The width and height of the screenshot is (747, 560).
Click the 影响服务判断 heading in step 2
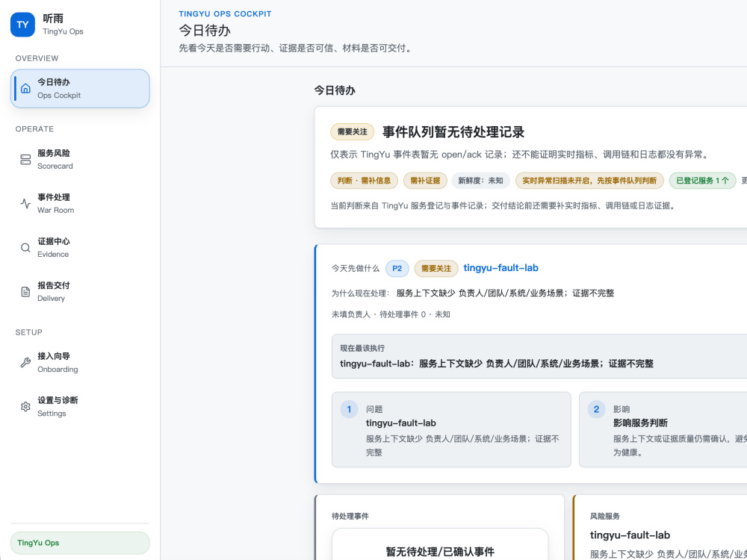(640, 423)
